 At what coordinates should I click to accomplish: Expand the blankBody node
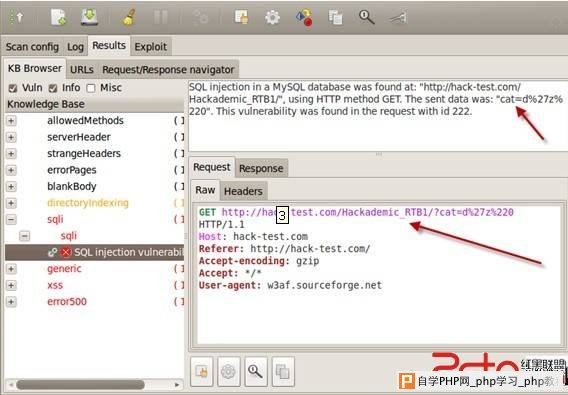[x=11, y=187]
